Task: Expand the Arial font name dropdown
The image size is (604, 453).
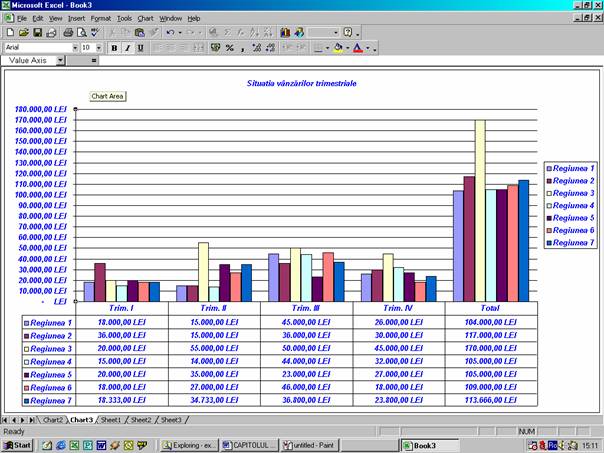Action: [73, 47]
